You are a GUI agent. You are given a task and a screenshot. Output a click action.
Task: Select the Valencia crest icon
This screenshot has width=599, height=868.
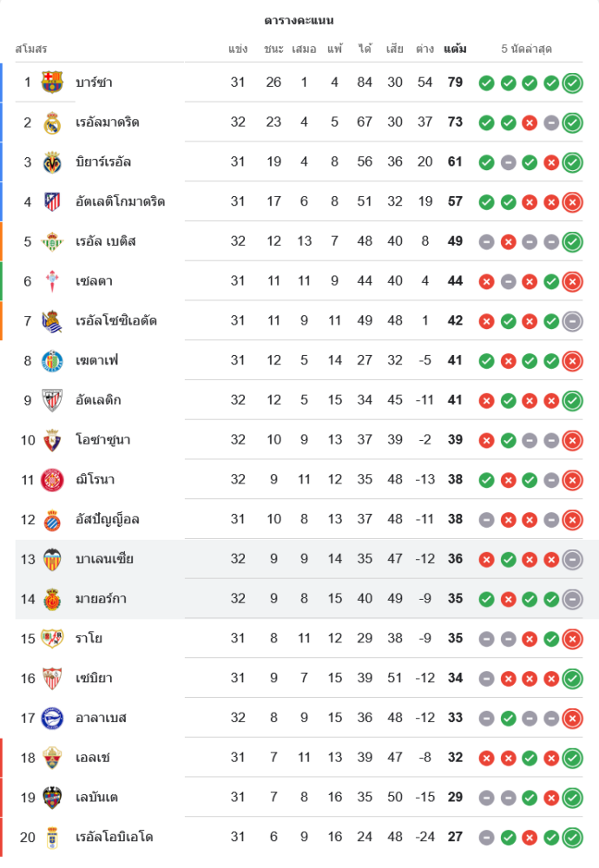pos(52,559)
